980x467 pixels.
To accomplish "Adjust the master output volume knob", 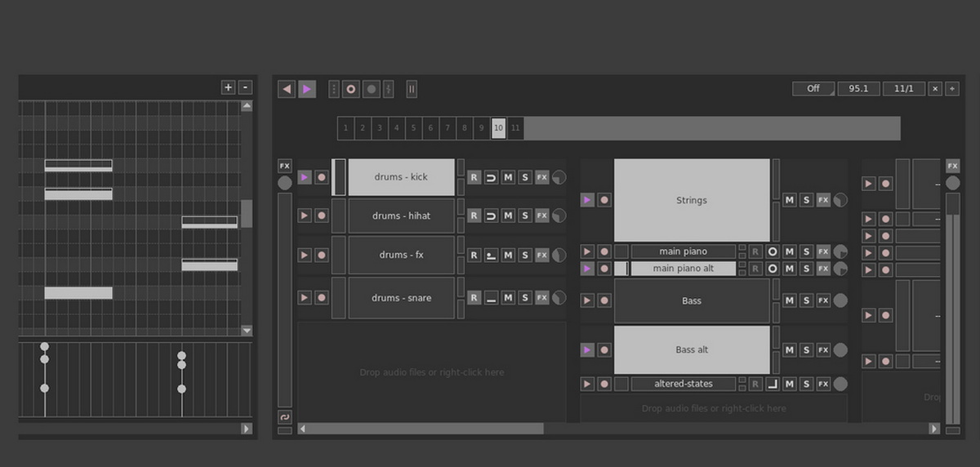I will [x=953, y=183].
